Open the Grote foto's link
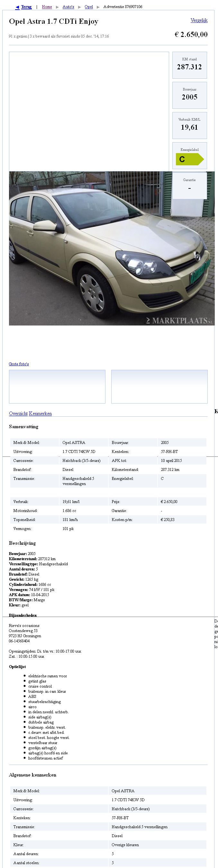 (x=19, y=364)
